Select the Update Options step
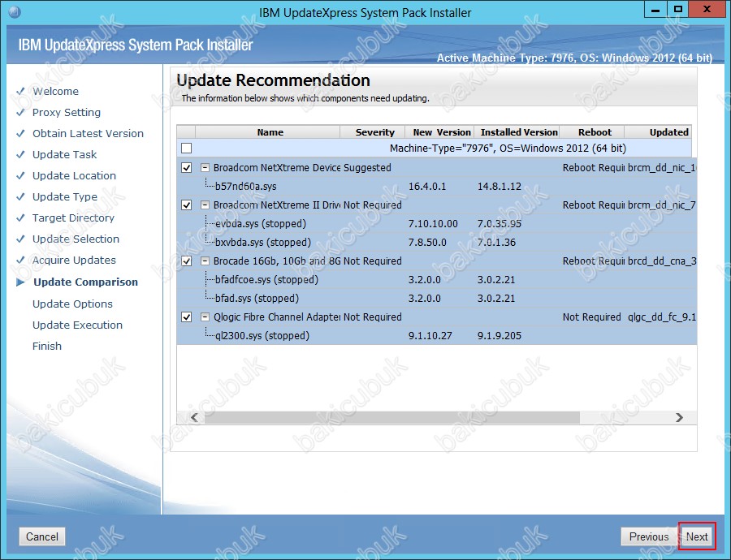 pos(72,304)
